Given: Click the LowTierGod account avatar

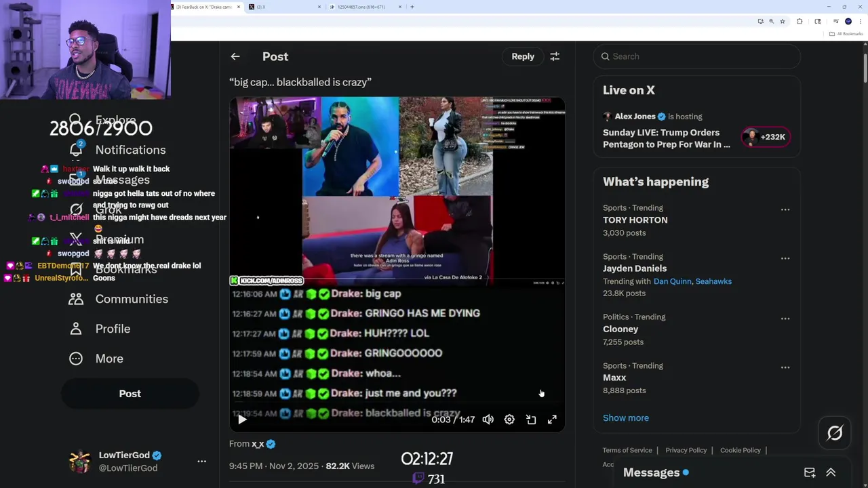Looking at the screenshot, I should [x=79, y=461].
